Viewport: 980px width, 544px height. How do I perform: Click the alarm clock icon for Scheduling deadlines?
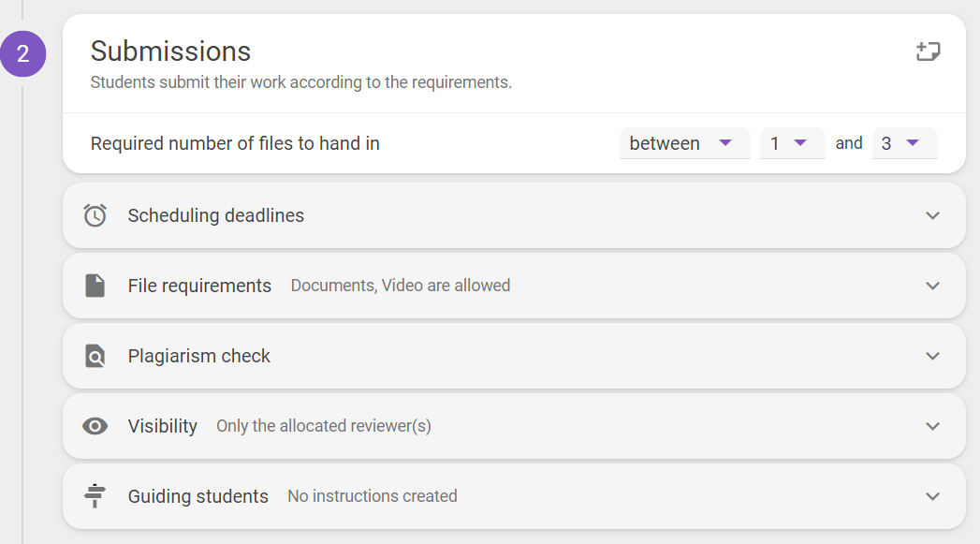click(x=95, y=215)
